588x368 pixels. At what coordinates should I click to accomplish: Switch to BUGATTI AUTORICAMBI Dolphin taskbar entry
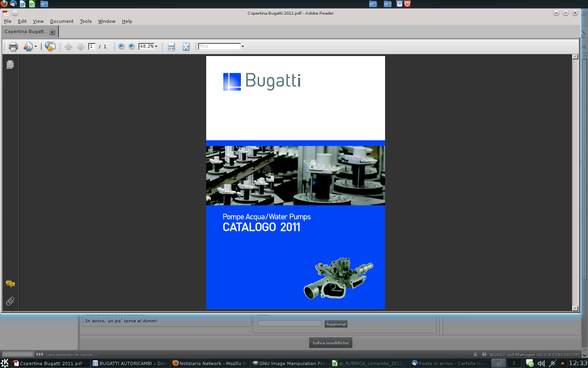[130, 363]
